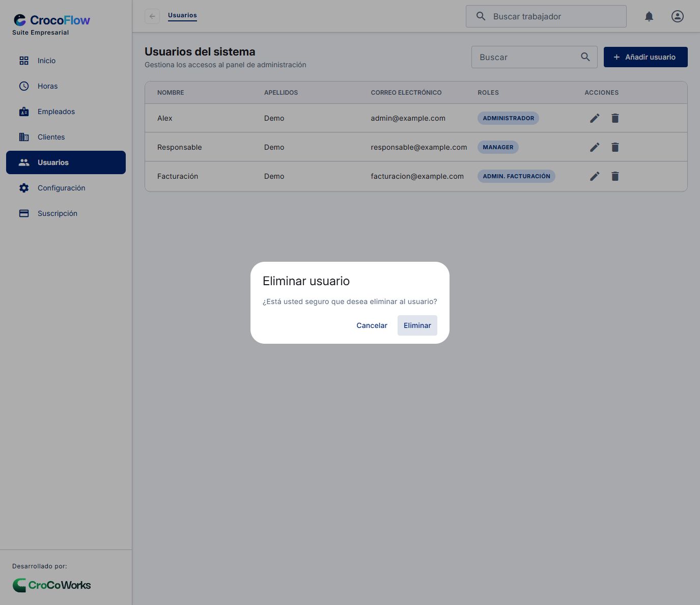Screen dimensions: 700x605
Task: Click the plus icon on Añadir usuario
Action: pos(617,57)
